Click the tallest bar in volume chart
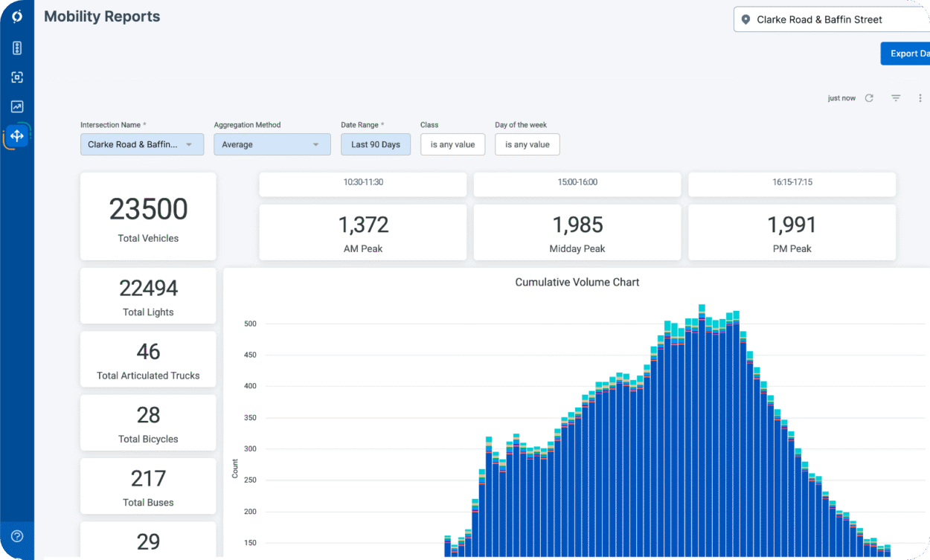The width and height of the screenshot is (930, 560). [x=702, y=431]
